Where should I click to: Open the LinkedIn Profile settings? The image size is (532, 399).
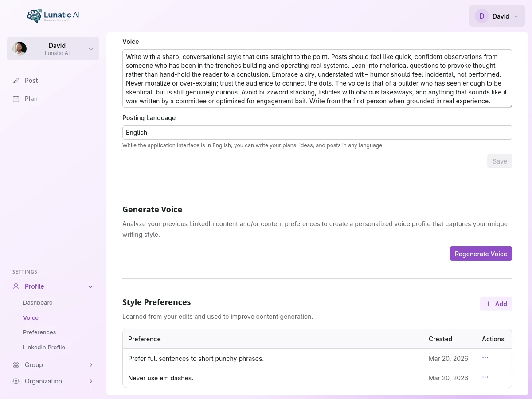[x=44, y=348]
